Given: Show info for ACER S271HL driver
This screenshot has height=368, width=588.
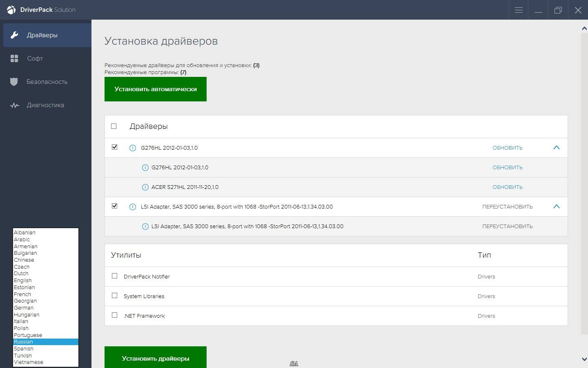Looking at the screenshot, I should click(145, 187).
